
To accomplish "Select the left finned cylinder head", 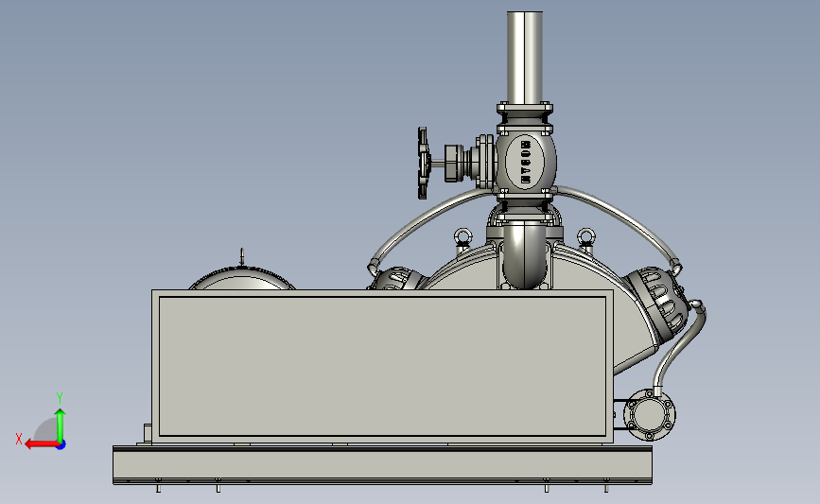I will (396, 279).
